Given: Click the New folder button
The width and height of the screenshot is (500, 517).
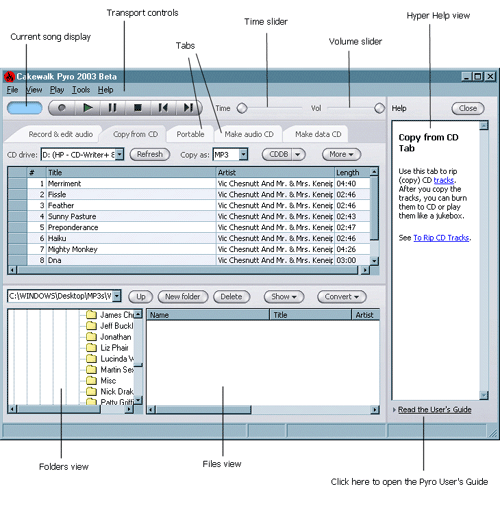Looking at the screenshot, I should (183, 297).
